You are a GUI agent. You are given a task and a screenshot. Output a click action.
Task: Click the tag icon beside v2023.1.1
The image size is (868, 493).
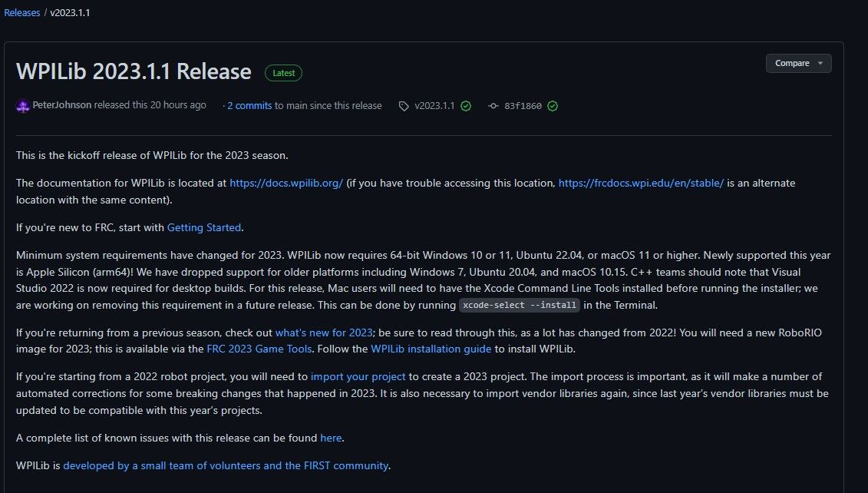(404, 106)
